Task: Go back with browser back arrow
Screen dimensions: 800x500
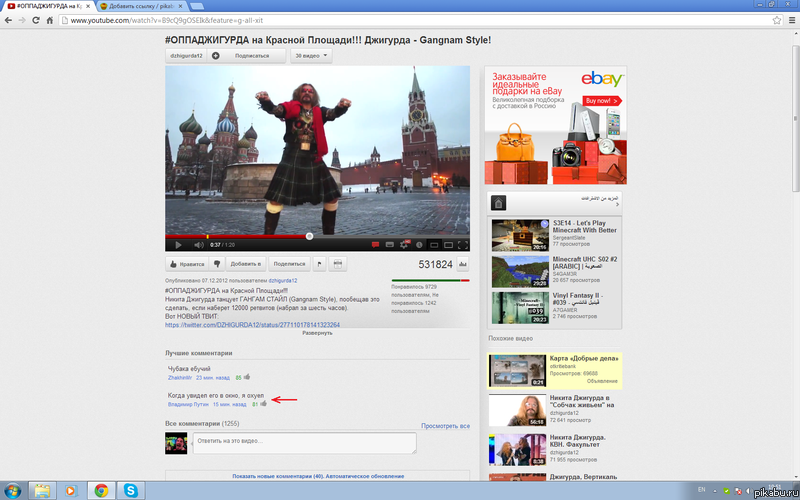Action: [8, 20]
